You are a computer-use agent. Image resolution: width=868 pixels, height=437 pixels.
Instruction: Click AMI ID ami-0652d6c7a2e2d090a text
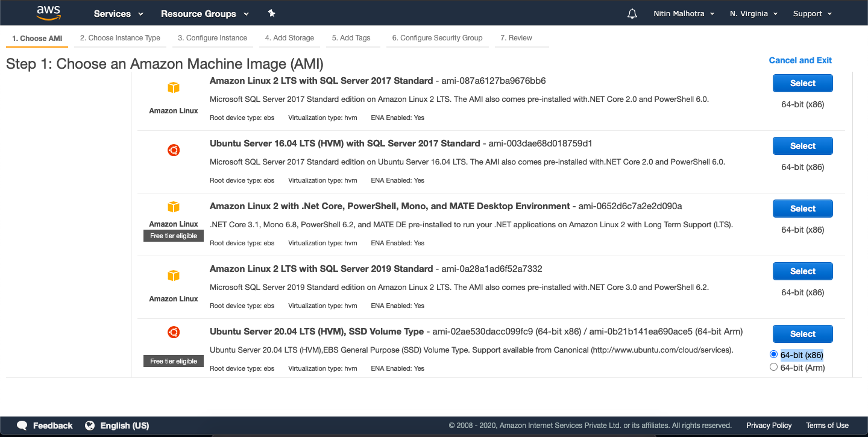[x=630, y=206]
